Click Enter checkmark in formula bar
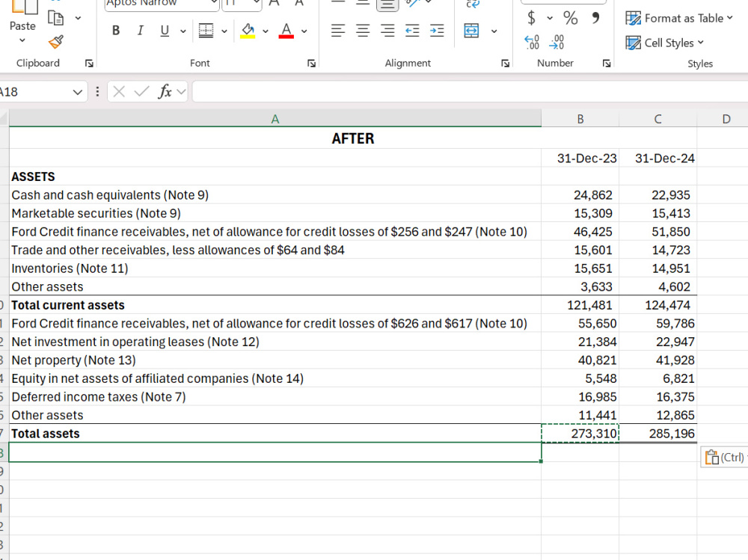 (141, 91)
